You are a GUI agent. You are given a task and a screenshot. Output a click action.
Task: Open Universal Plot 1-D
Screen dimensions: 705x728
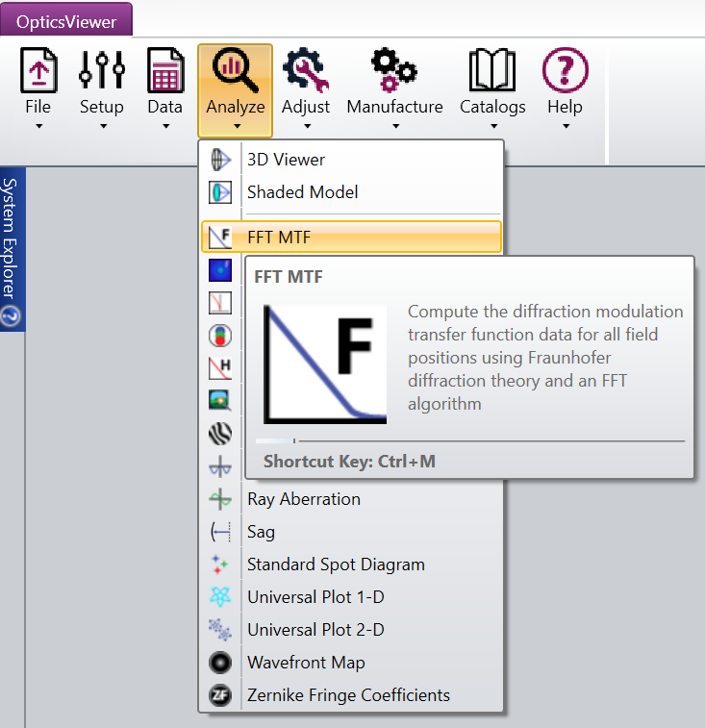[x=315, y=597]
